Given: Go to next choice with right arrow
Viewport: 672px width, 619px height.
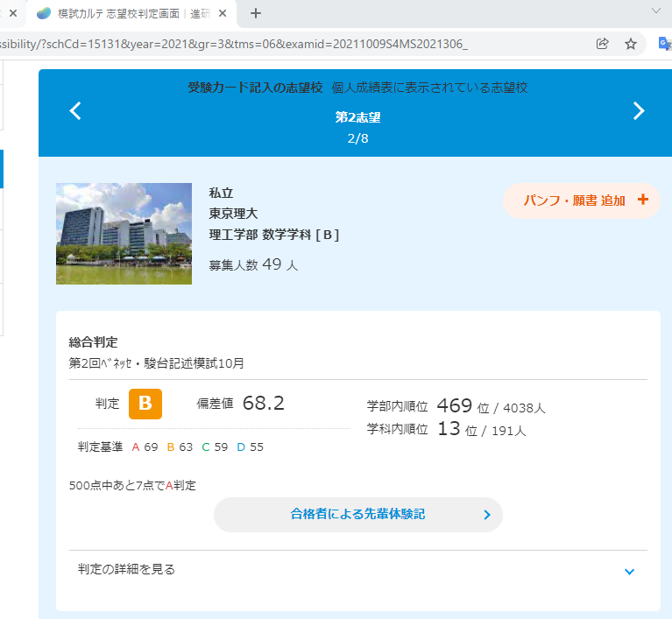Looking at the screenshot, I should (x=639, y=111).
